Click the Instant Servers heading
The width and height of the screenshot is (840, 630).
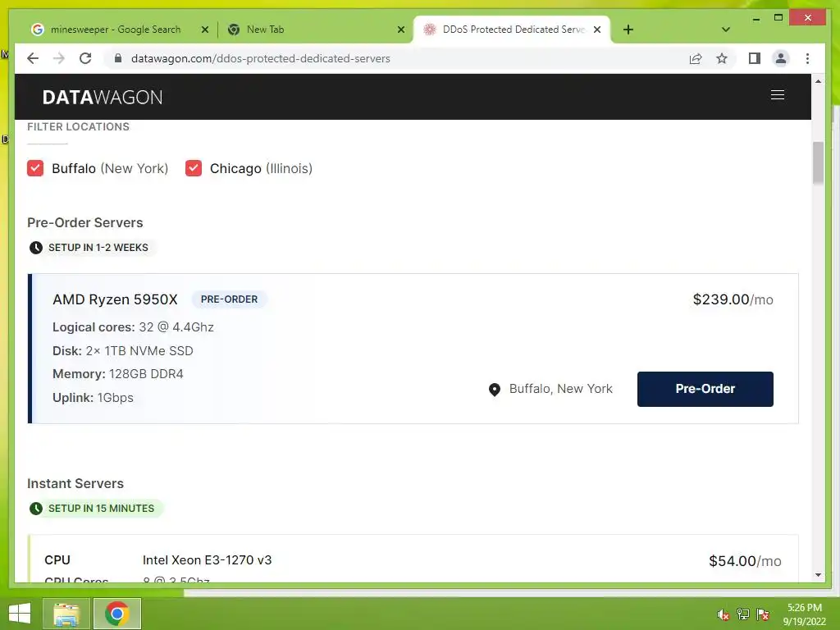tap(75, 483)
